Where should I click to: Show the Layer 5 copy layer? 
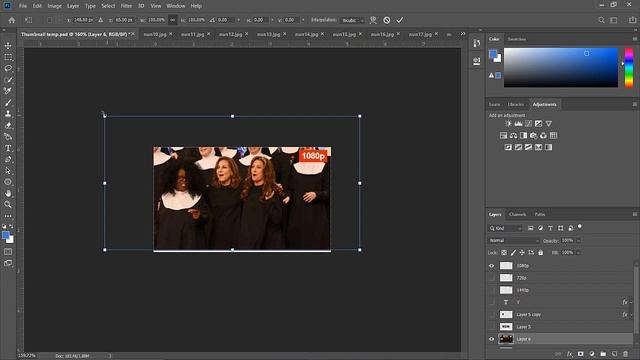coord(491,315)
